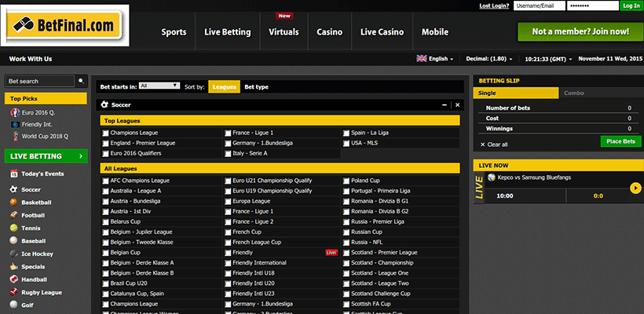Click the Tennis ball icon in sidebar
This screenshot has height=314, width=644.
14,228
